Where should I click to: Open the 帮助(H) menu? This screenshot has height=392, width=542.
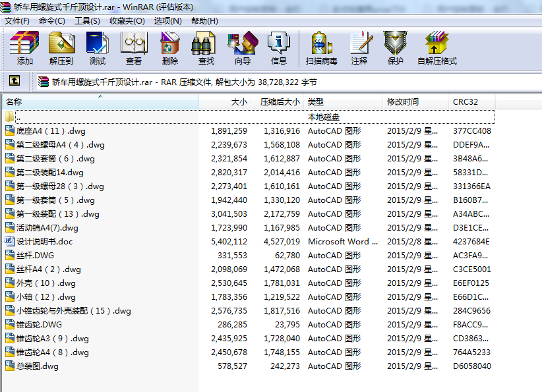click(204, 21)
